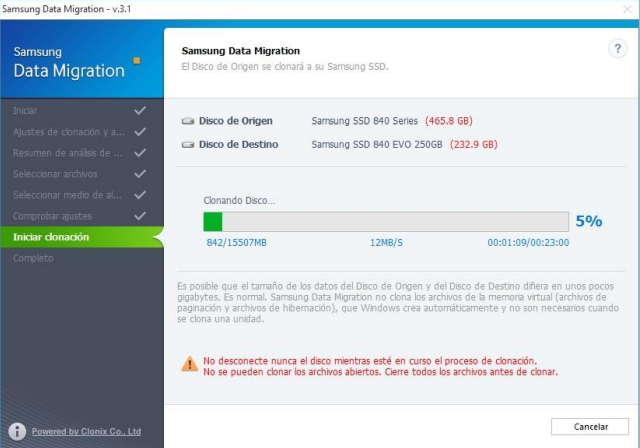The image size is (640, 448).
Task: Click the bold Samsung Data Migration heading
Action: click(241, 51)
